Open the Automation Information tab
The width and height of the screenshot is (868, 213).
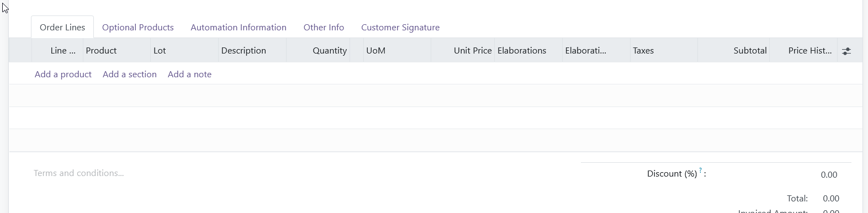tap(239, 28)
